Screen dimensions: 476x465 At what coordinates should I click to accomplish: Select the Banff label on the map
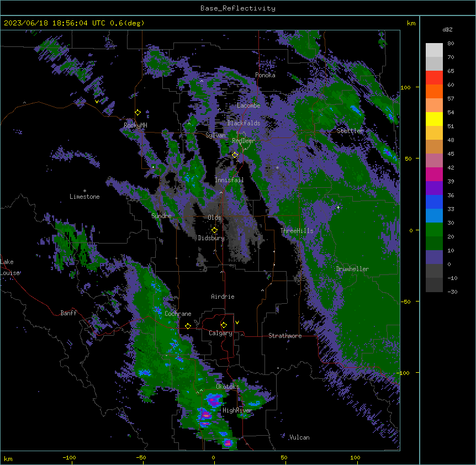click(x=68, y=313)
